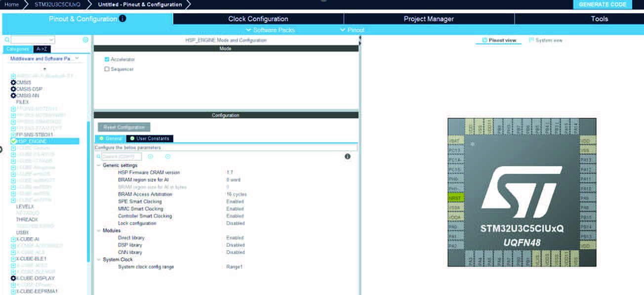Switch to the Clock Configuration tab
This screenshot has height=295, width=644.
coord(258,19)
